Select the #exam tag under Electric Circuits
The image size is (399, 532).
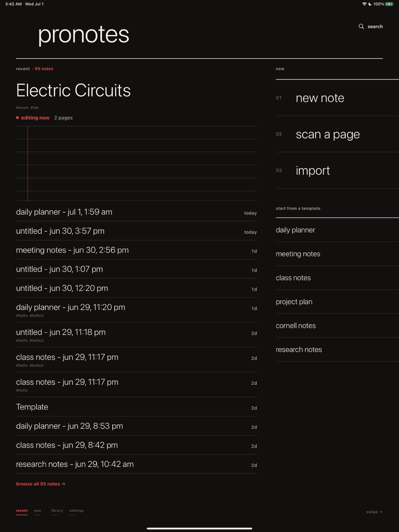click(22, 108)
